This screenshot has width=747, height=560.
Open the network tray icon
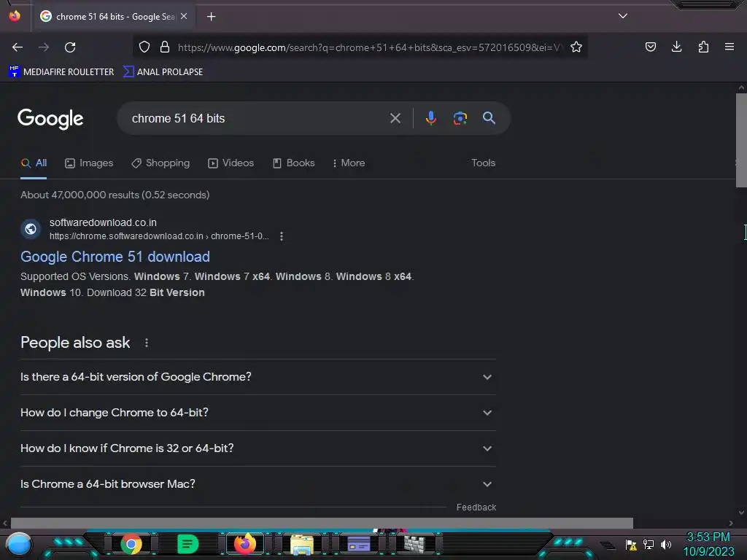tap(649, 544)
